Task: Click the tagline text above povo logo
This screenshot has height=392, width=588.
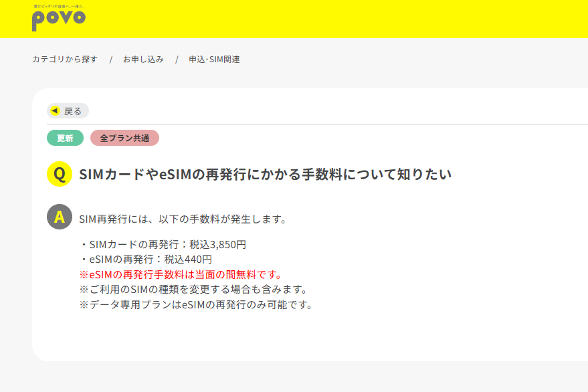Action: point(59,7)
